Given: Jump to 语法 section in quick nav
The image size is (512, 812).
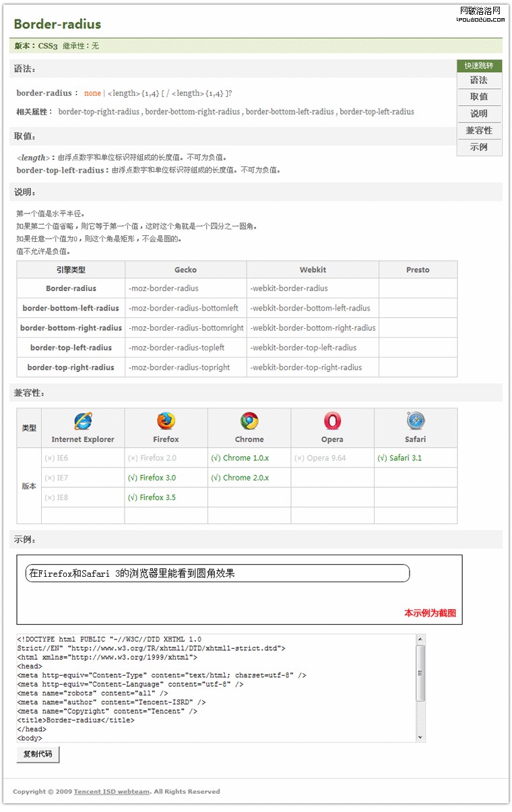Looking at the screenshot, I should pos(479,80).
